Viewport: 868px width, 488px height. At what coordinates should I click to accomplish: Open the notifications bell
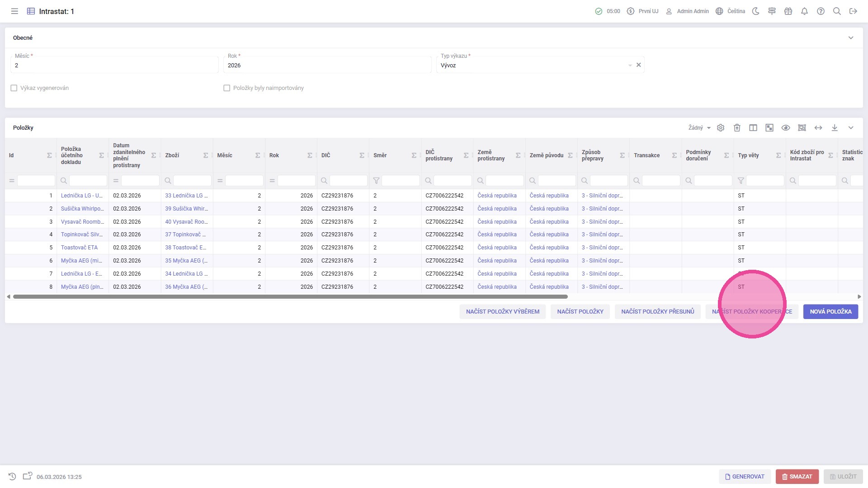(804, 11)
